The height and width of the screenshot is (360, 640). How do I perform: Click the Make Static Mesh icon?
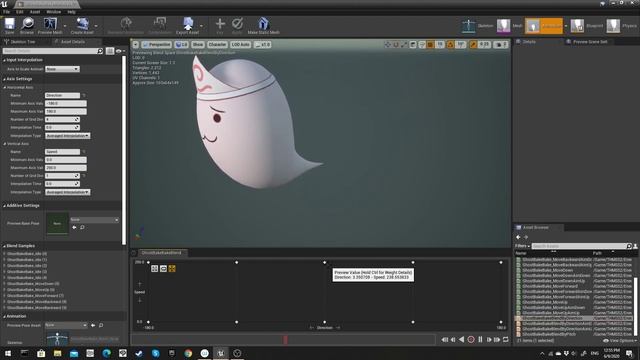[263, 25]
